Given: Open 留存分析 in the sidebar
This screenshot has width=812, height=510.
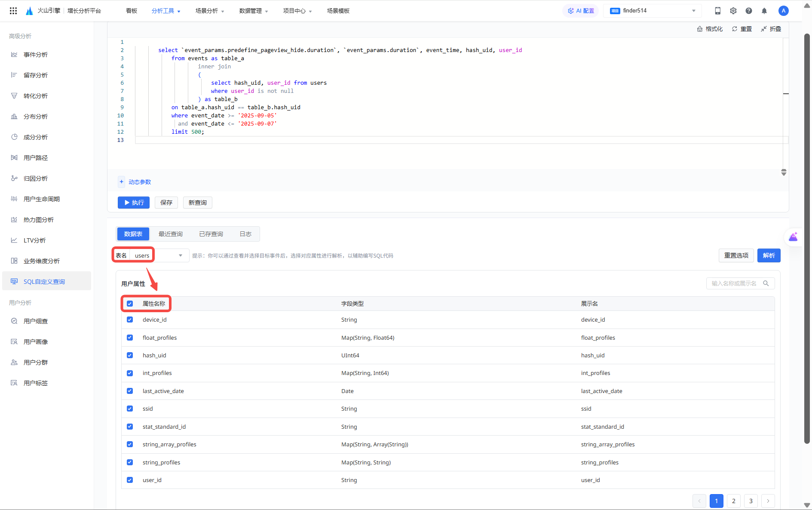Looking at the screenshot, I should (36, 75).
